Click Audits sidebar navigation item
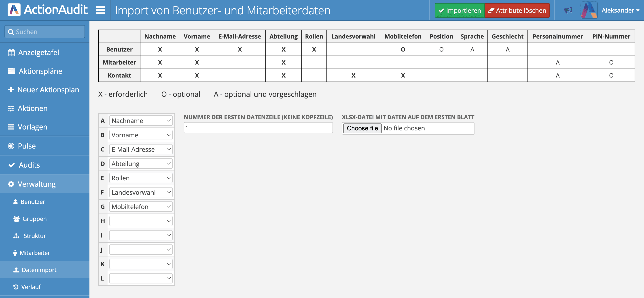Image resolution: width=644 pixels, height=298 pixels. (45, 165)
